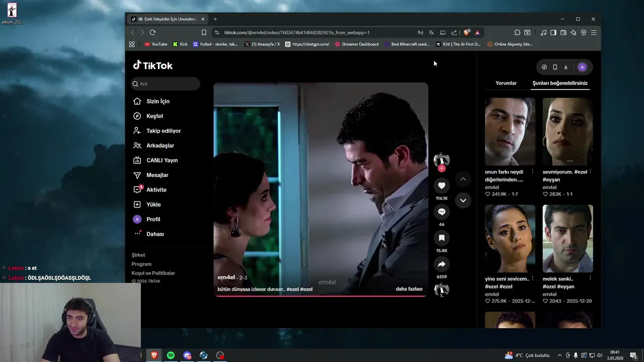The height and width of the screenshot is (362, 644).
Task: Reload page in browser toolbar
Action: [x=152, y=32]
